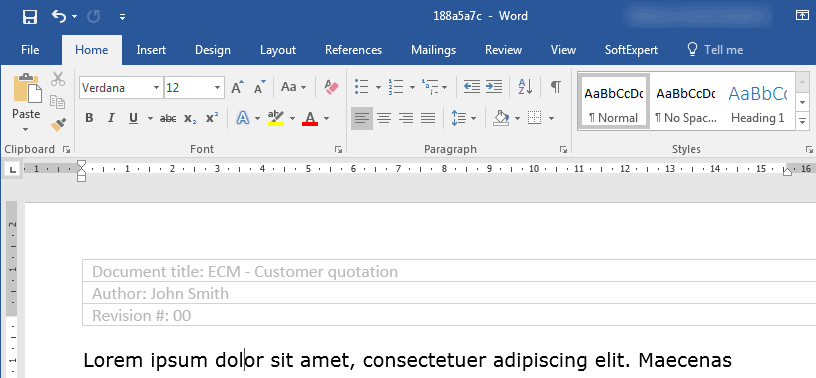
Task: Open the Verdana font name dropdown
Action: click(156, 88)
